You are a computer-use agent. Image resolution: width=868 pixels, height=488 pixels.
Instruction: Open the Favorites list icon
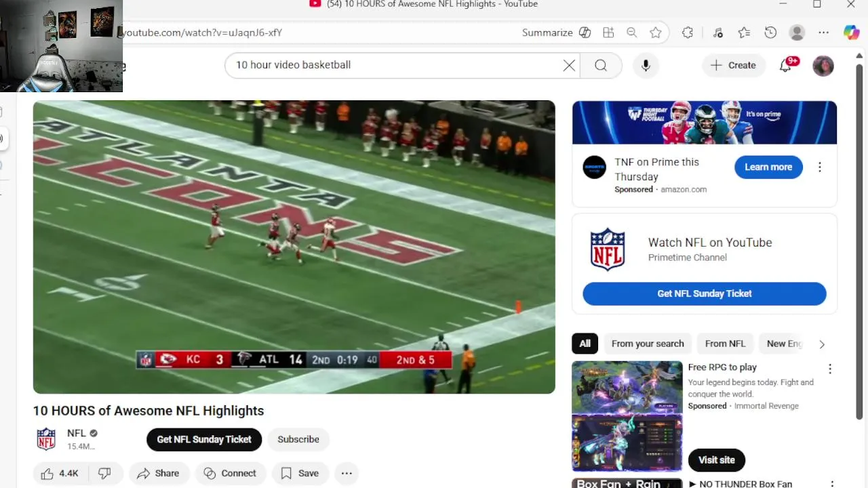[744, 33]
